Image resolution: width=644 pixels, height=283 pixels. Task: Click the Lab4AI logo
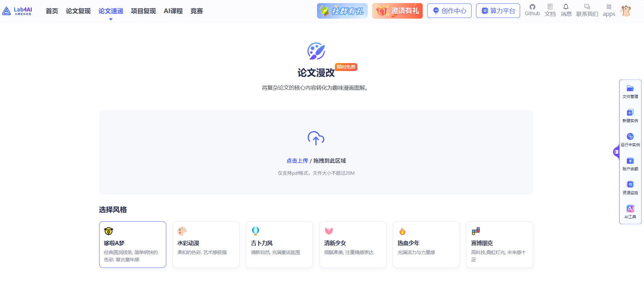[x=17, y=11]
